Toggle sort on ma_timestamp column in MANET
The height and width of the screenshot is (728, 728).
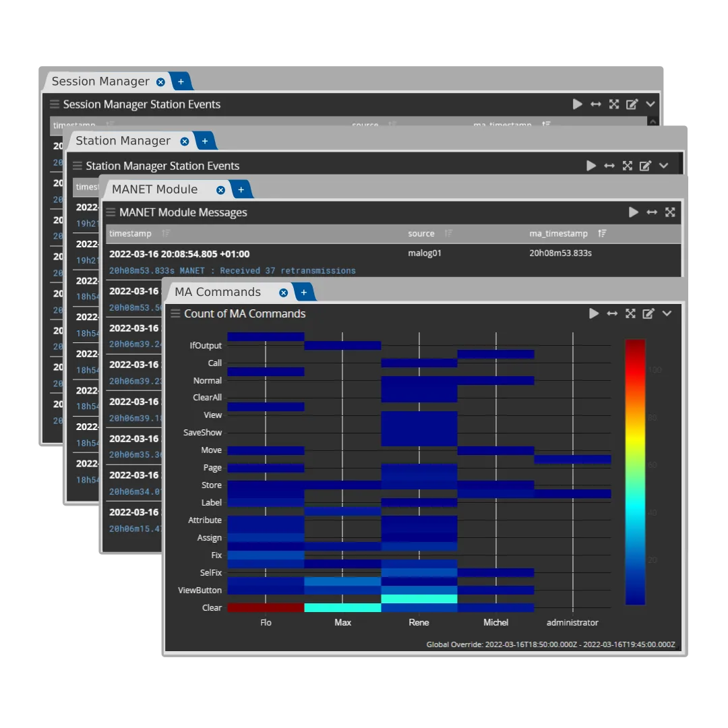(602, 234)
